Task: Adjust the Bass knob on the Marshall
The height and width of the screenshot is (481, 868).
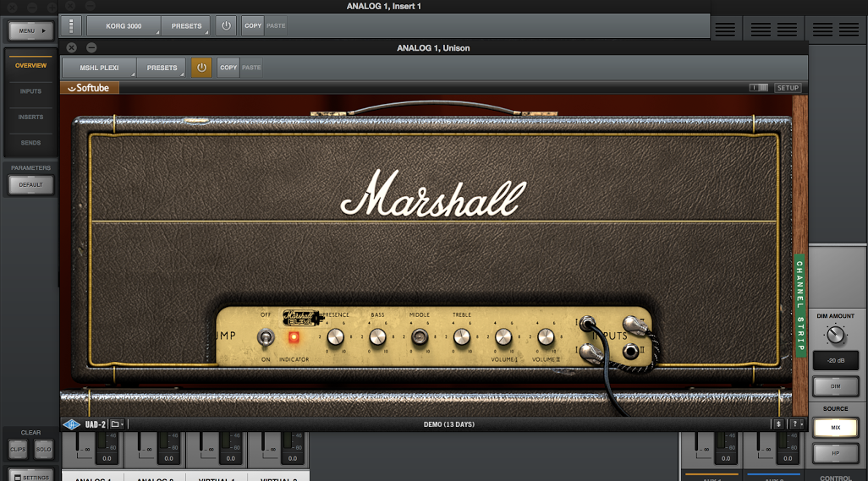Action: (x=377, y=336)
